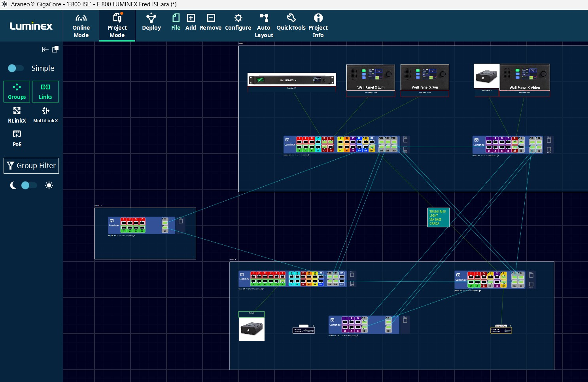Open QuickTools
Screen dimensions: 588x382
pyautogui.click(x=291, y=22)
